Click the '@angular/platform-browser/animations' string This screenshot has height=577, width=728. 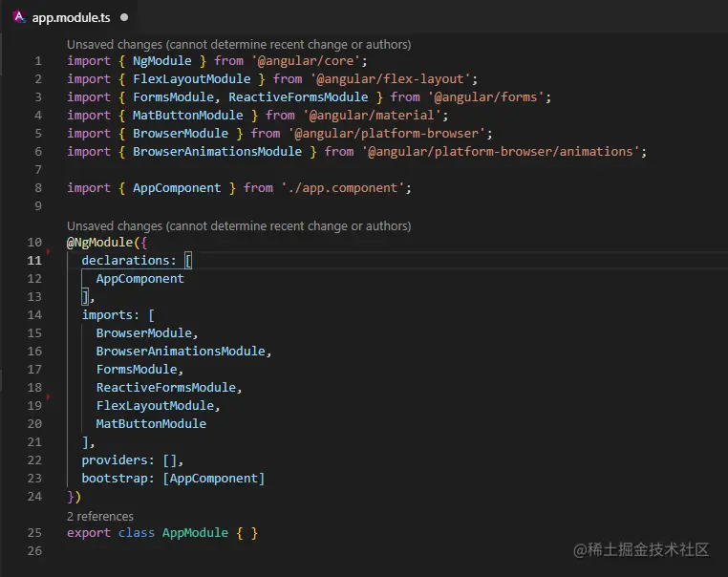[x=501, y=151]
